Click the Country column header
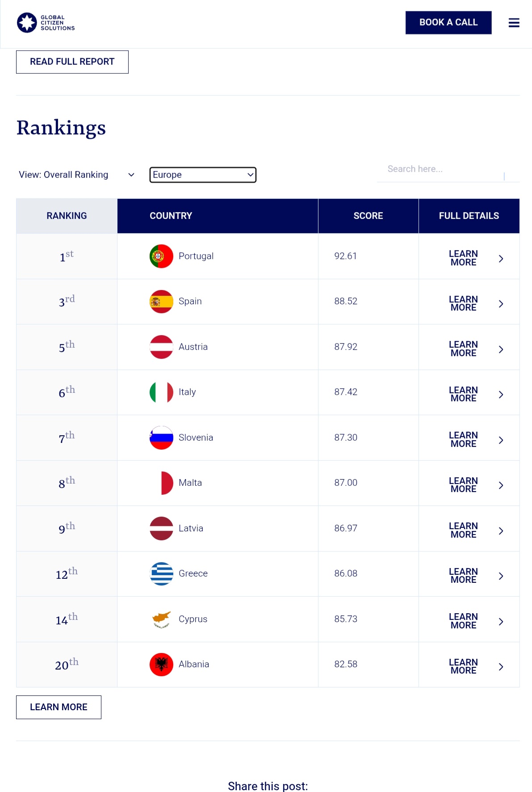The image size is (532, 792). [x=171, y=216]
